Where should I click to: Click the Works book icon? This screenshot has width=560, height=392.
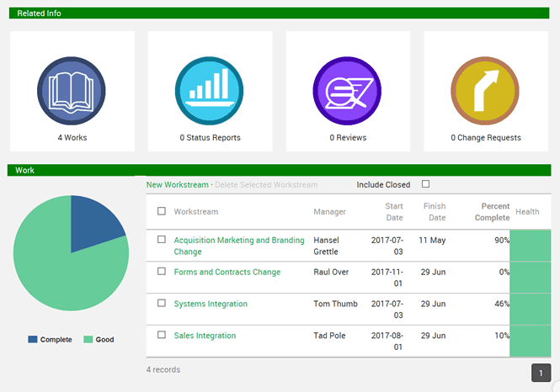pos(72,91)
